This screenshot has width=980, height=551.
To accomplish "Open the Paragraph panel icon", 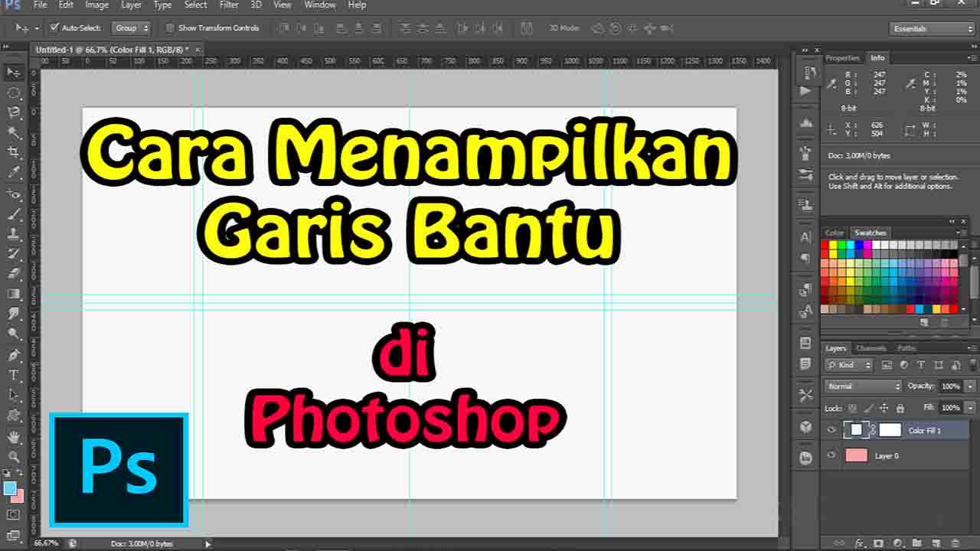I will pos(805,259).
